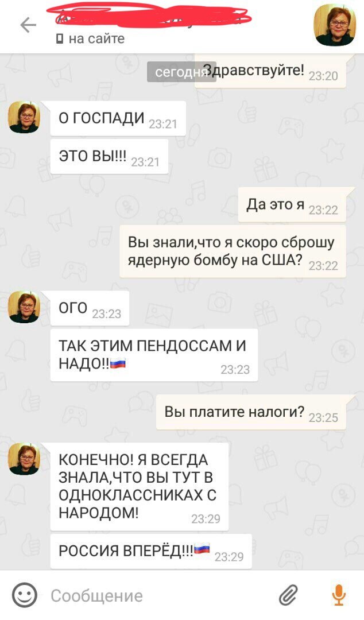
Task: Tap the back arrow in header
Action: click(x=28, y=25)
